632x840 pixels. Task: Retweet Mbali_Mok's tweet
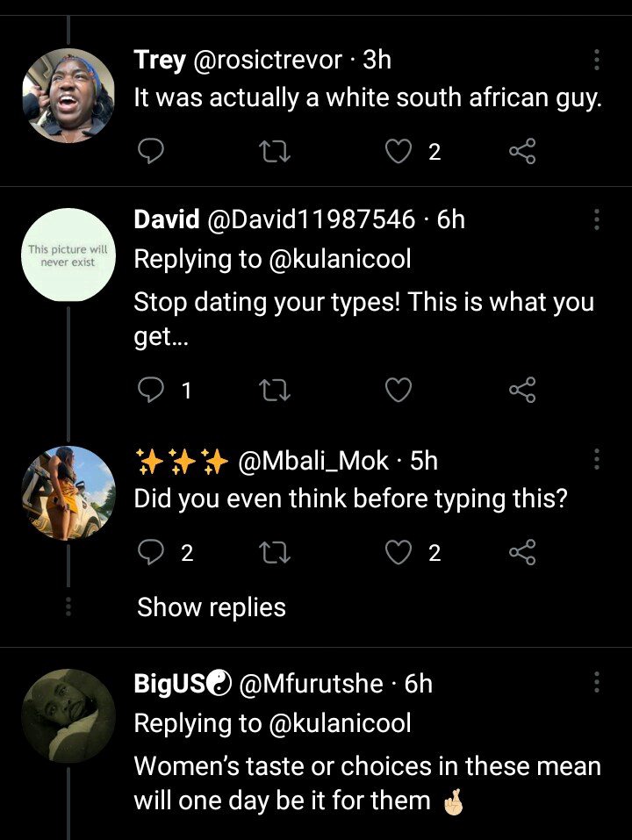275,552
